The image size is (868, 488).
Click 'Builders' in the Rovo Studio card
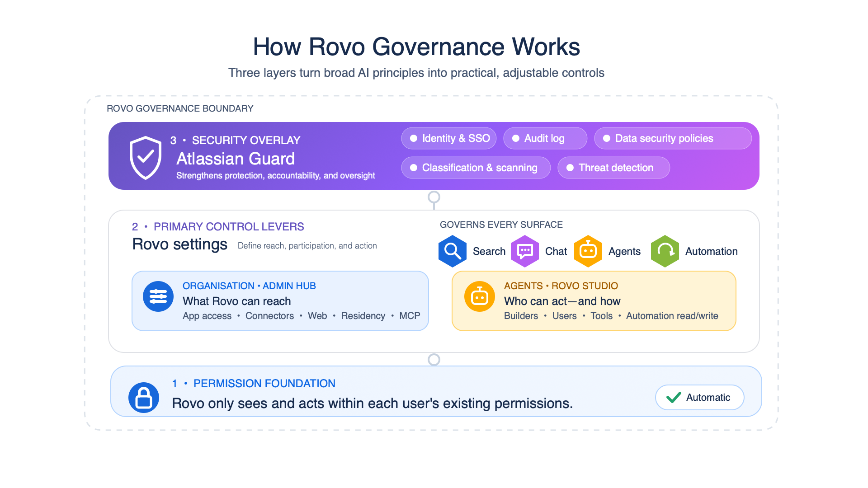(x=521, y=316)
